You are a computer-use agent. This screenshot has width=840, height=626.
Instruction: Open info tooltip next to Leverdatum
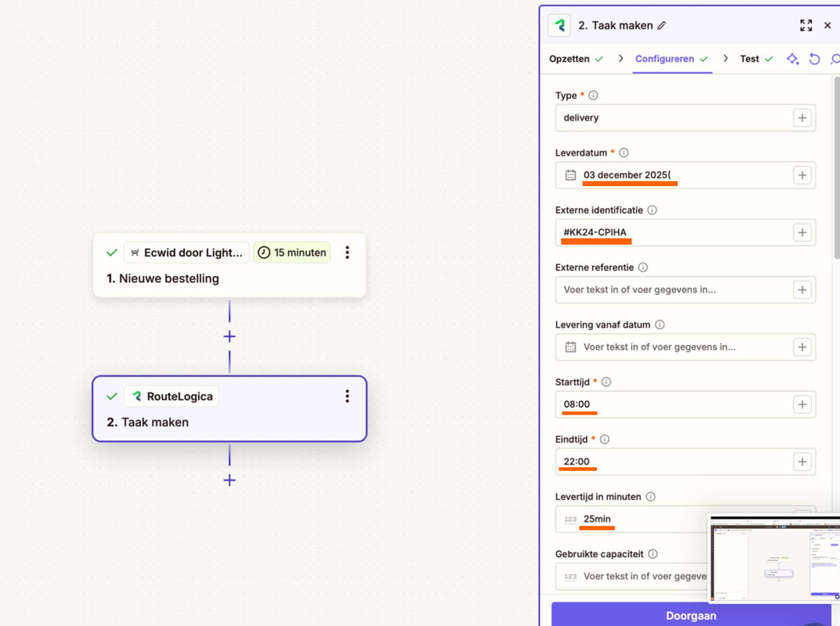[x=624, y=153]
